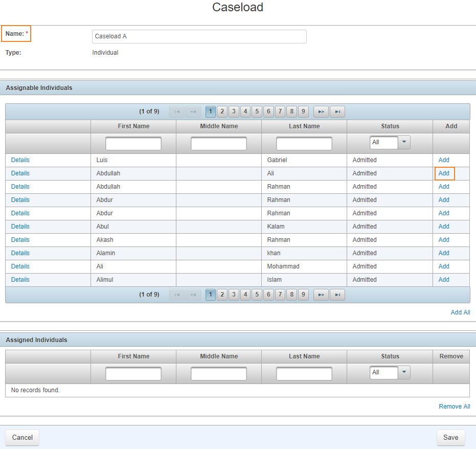476x449 pixels.
Task: Select page 9 in the upper paginator
Action: point(303,111)
